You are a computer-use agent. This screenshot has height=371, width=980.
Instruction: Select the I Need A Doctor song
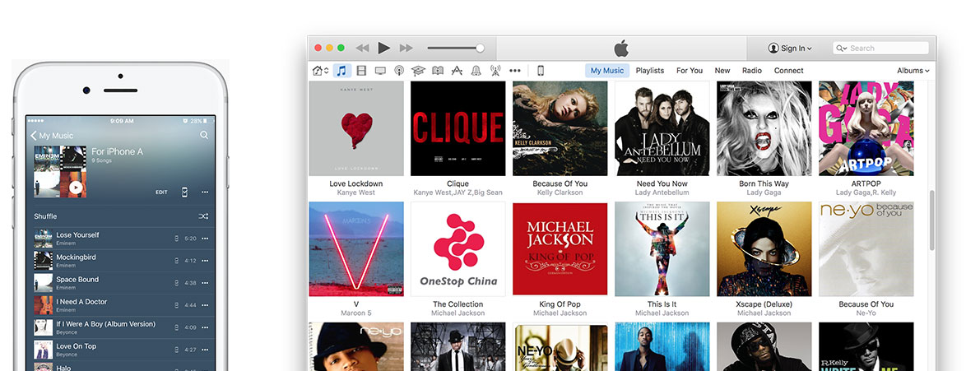pyautogui.click(x=121, y=305)
